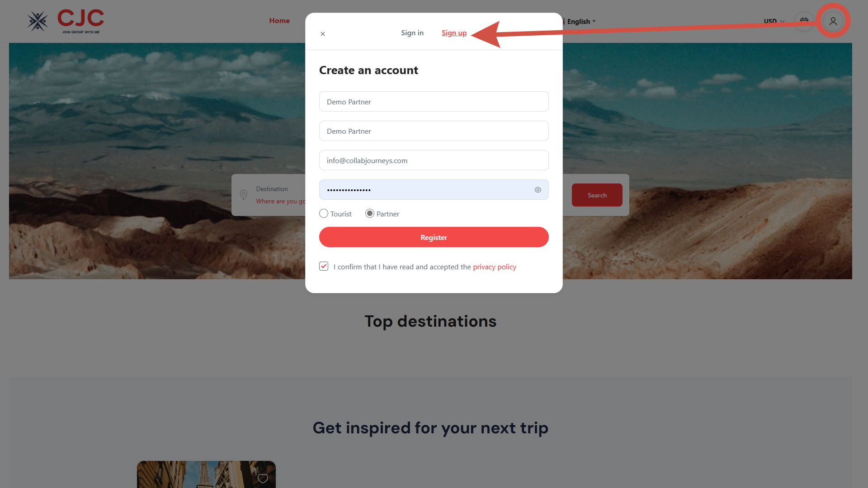Screen dimensions: 868x488
Task: Switch to the Sign up tab
Action: (x=454, y=33)
